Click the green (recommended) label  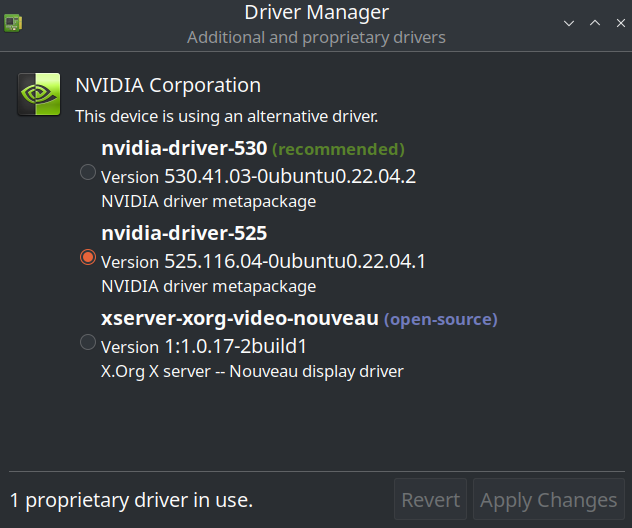338,150
